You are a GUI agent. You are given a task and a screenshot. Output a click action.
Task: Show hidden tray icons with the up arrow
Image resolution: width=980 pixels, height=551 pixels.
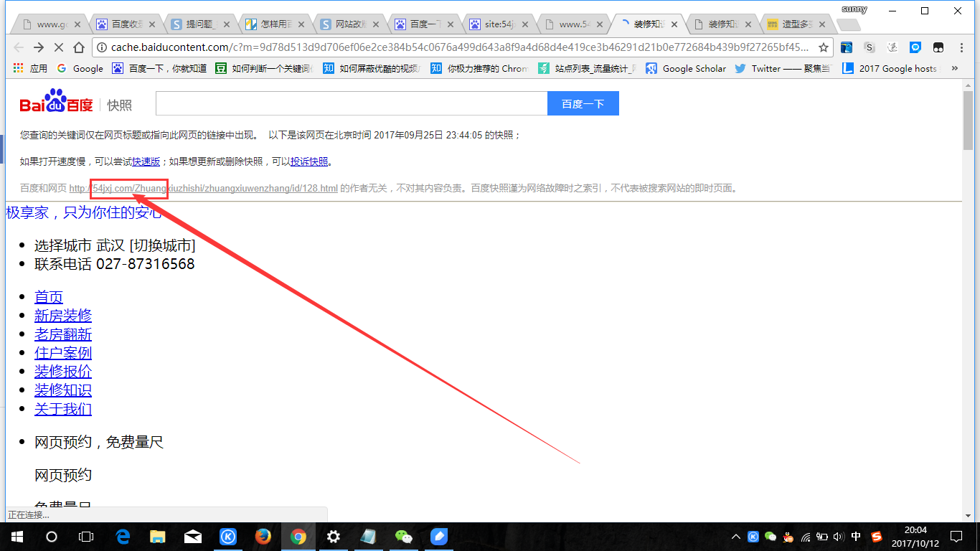coord(735,536)
